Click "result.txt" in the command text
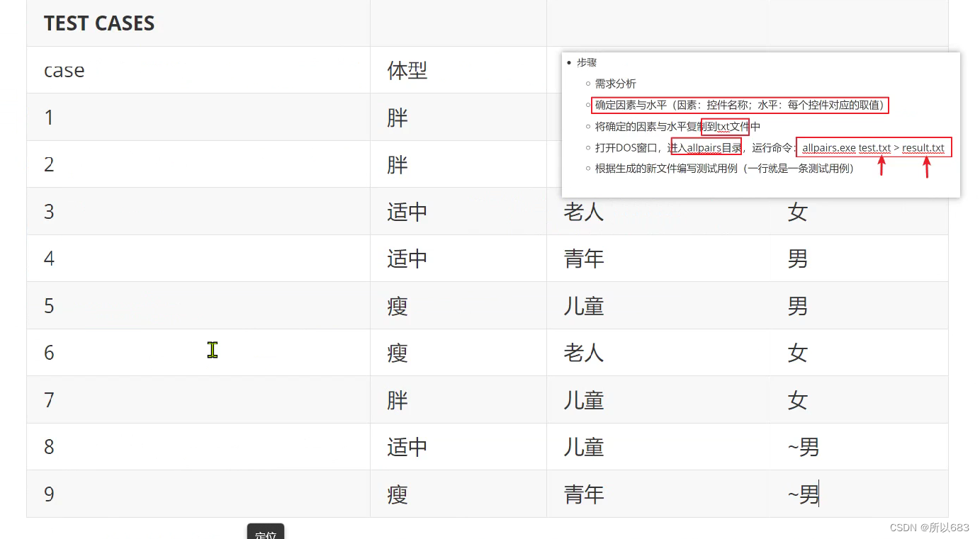This screenshot has width=980, height=539. (923, 148)
